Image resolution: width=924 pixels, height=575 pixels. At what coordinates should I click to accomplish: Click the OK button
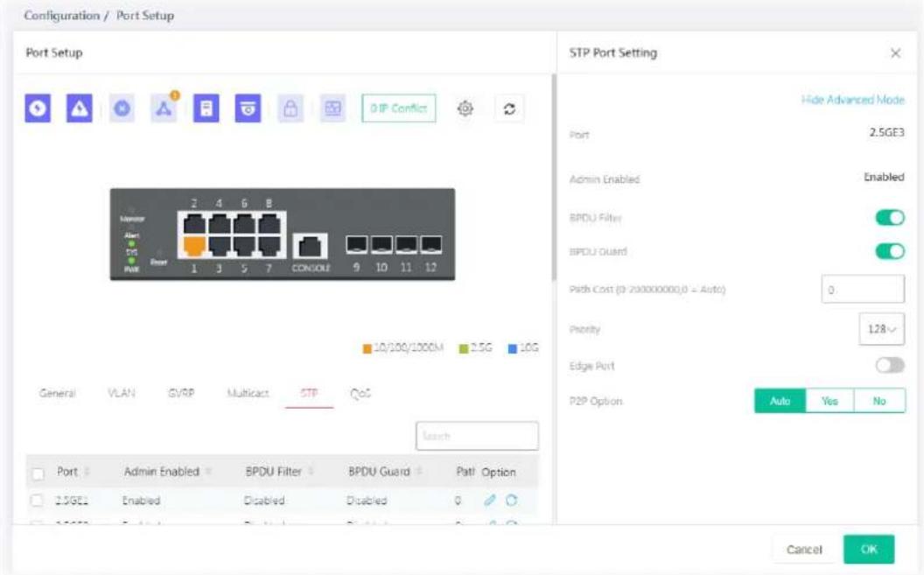pos(869,549)
